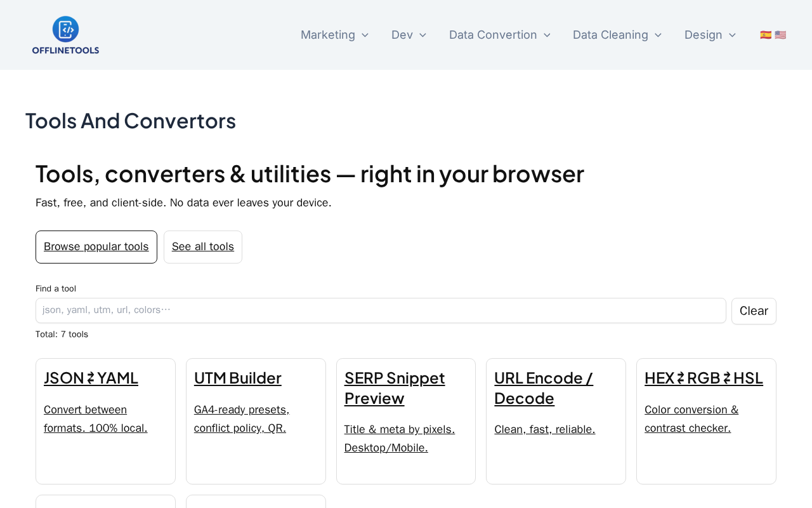The height and width of the screenshot is (508, 812).
Task: Click the OfflineTools logo
Action: [65, 35]
